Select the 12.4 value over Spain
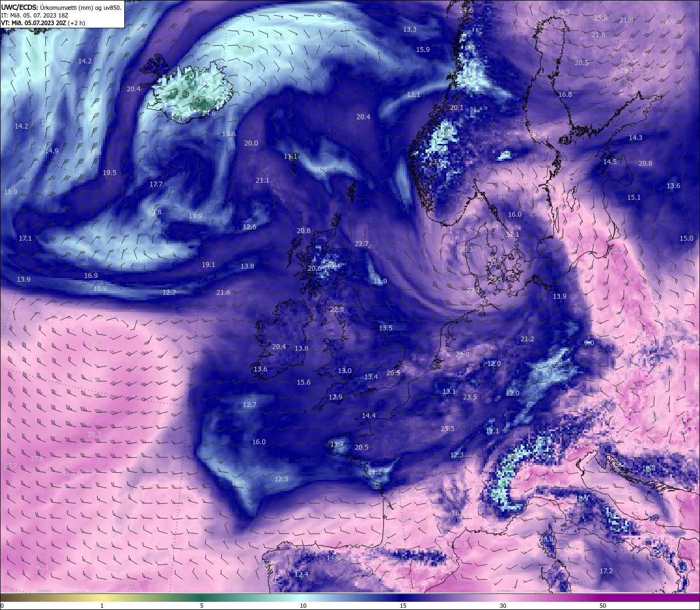This screenshot has height=610, width=700. (301, 574)
